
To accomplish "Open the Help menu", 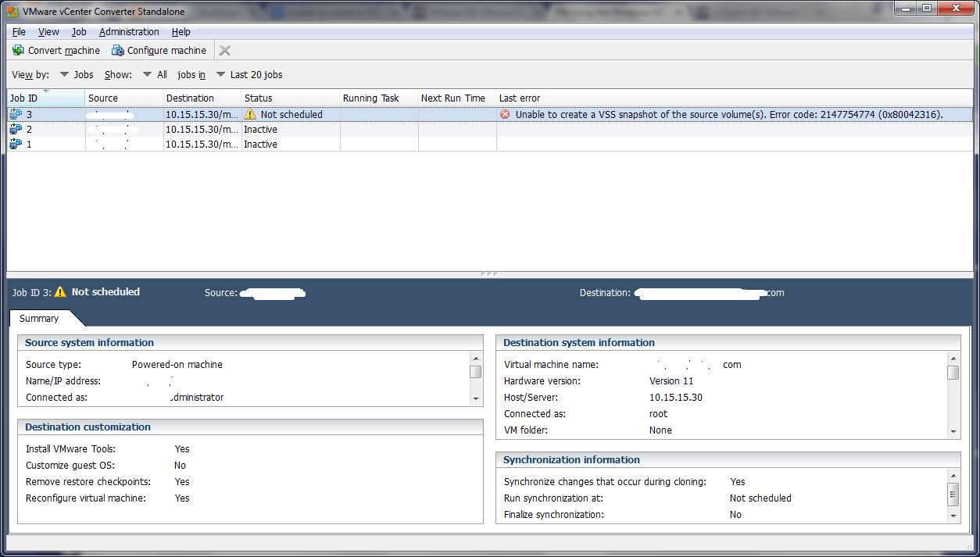I will click(181, 32).
